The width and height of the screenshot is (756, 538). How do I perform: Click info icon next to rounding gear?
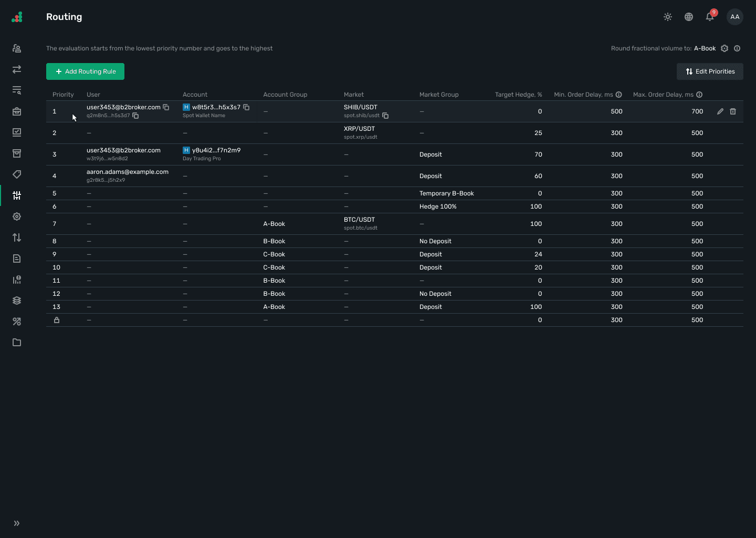point(737,48)
